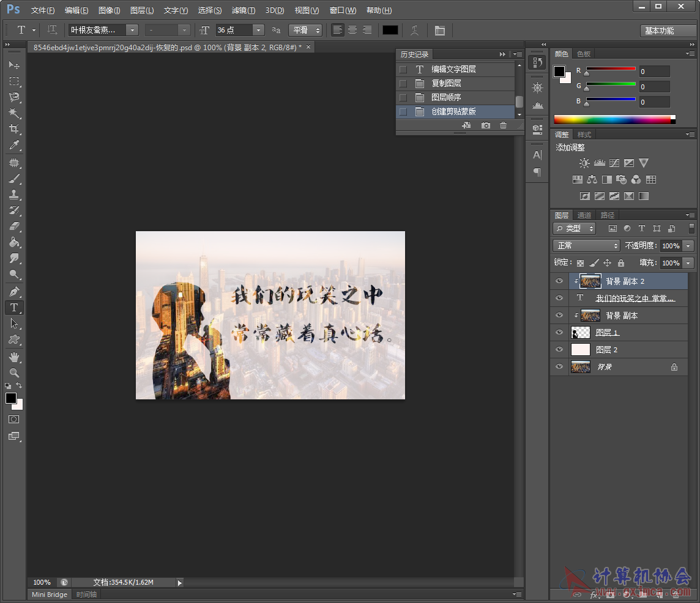Switch to the 通道 tab
Image resolution: width=700 pixels, height=603 pixels.
584,215
